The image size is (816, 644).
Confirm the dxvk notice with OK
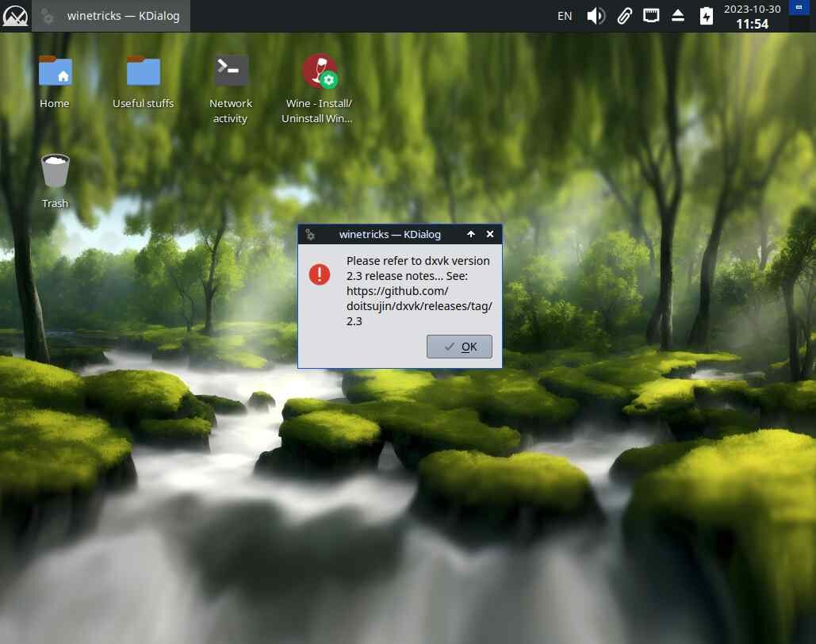pos(459,347)
